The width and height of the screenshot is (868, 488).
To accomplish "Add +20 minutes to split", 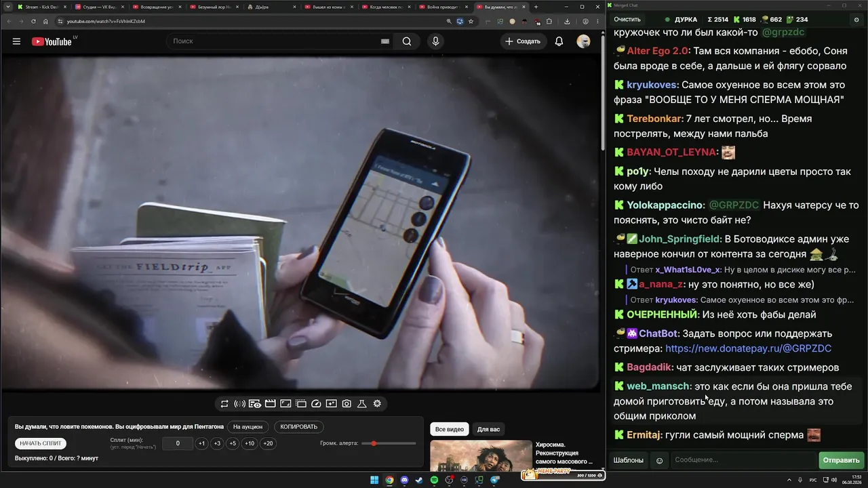I will click(x=268, y=443).
